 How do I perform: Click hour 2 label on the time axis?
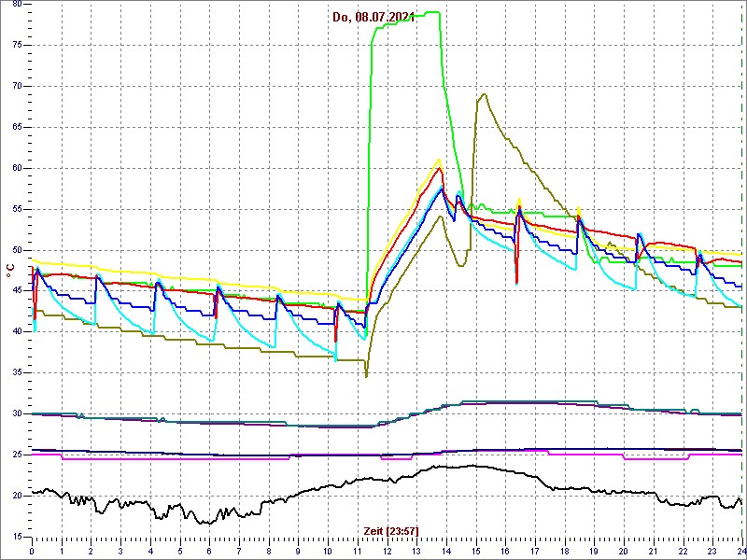pyautogui.click(x=91, y=551)
